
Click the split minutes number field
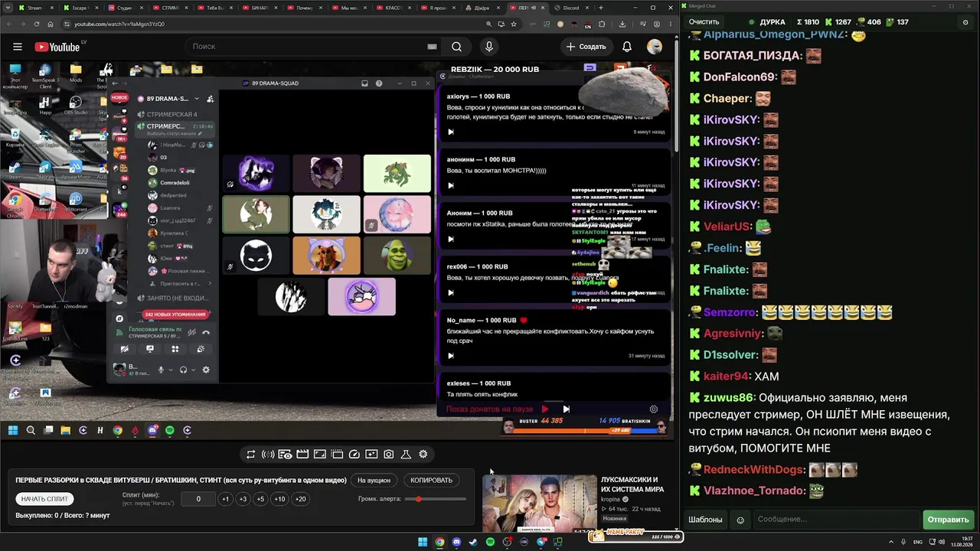pyautogui.click(x=198, y=499)
